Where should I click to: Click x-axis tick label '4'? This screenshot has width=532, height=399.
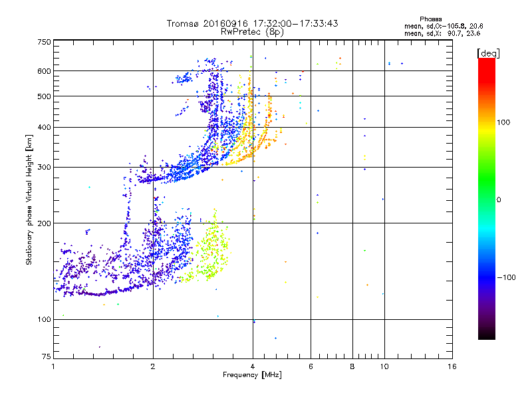pos(253,366)
